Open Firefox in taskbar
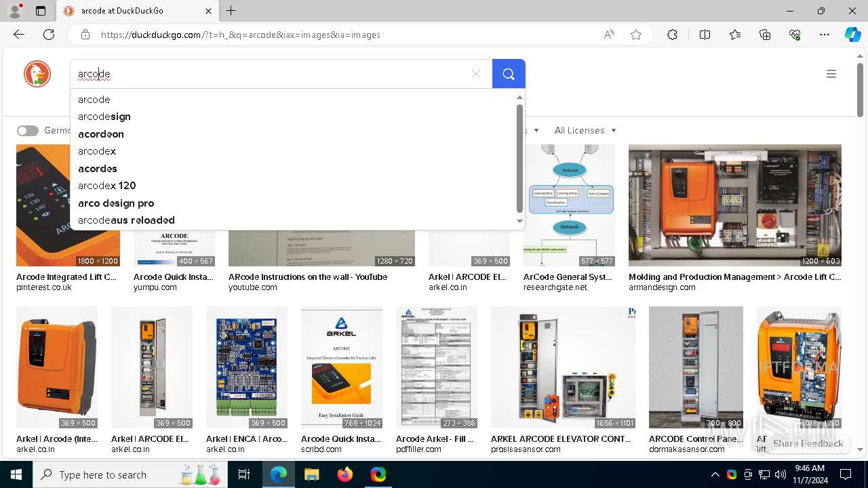The image size is (868, 488). tap(344, 474)
